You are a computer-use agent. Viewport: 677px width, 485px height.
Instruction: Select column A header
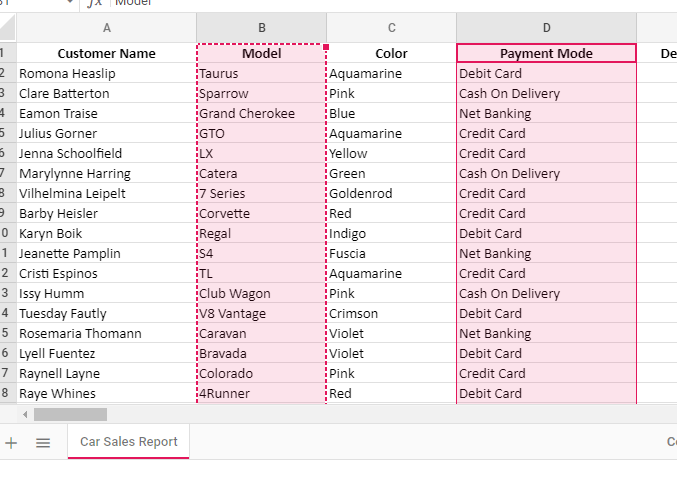pos(107,28)
